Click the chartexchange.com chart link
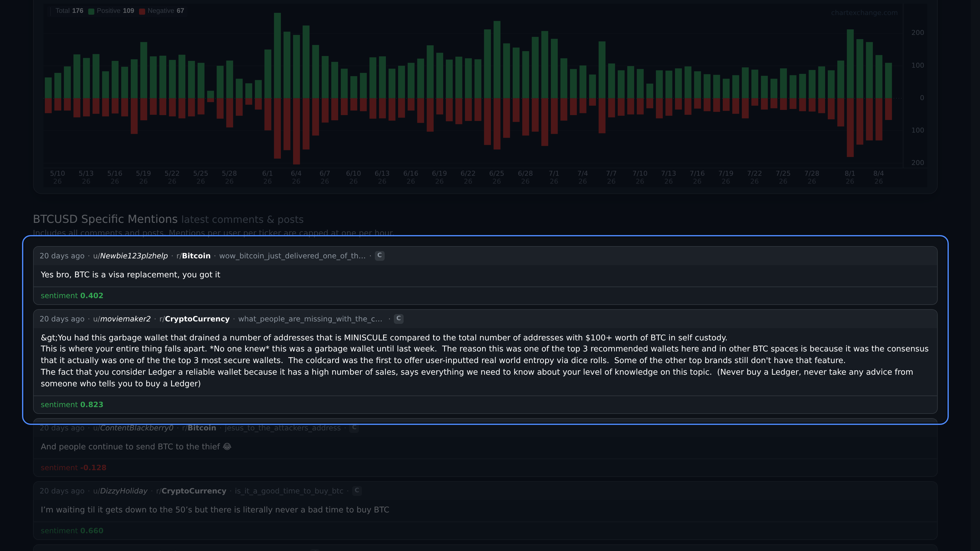 click(864, 13)
